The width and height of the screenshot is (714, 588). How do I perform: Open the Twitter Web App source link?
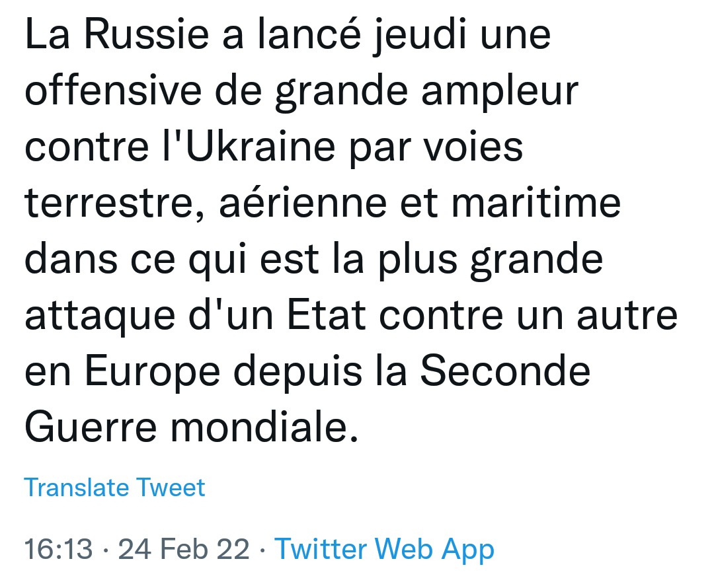click(x=384, y=549)
